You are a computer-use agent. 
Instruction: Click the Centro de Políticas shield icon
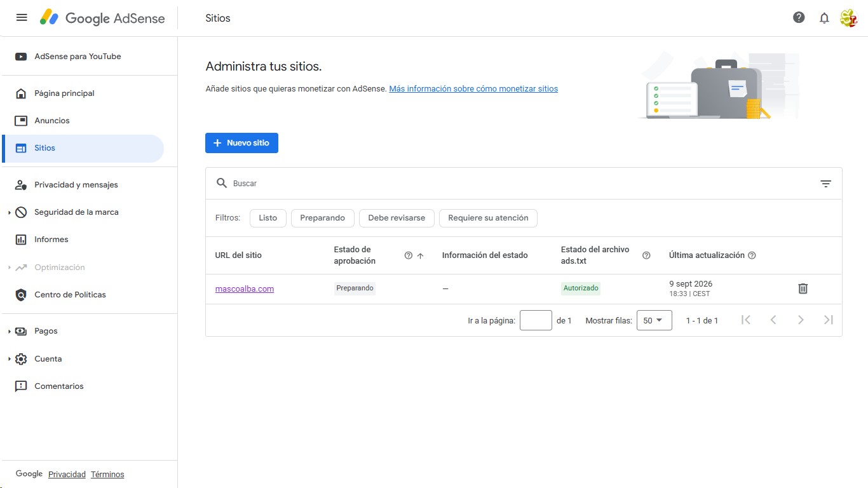tap(21, 295)
